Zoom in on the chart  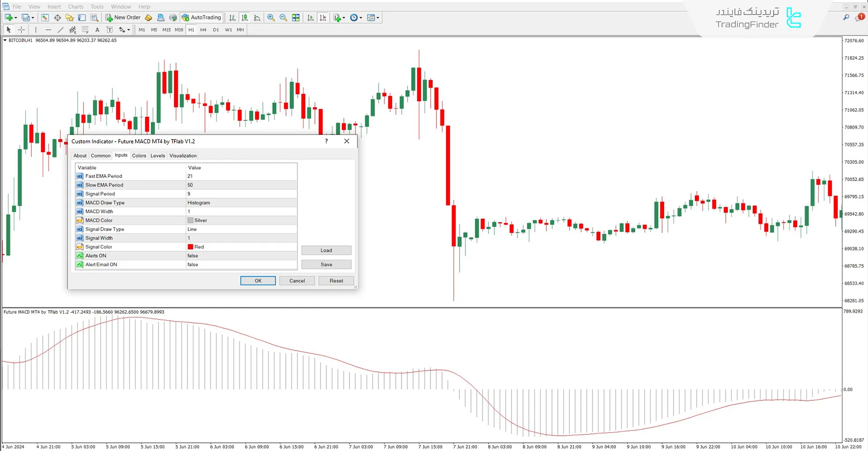pos(271,17)
